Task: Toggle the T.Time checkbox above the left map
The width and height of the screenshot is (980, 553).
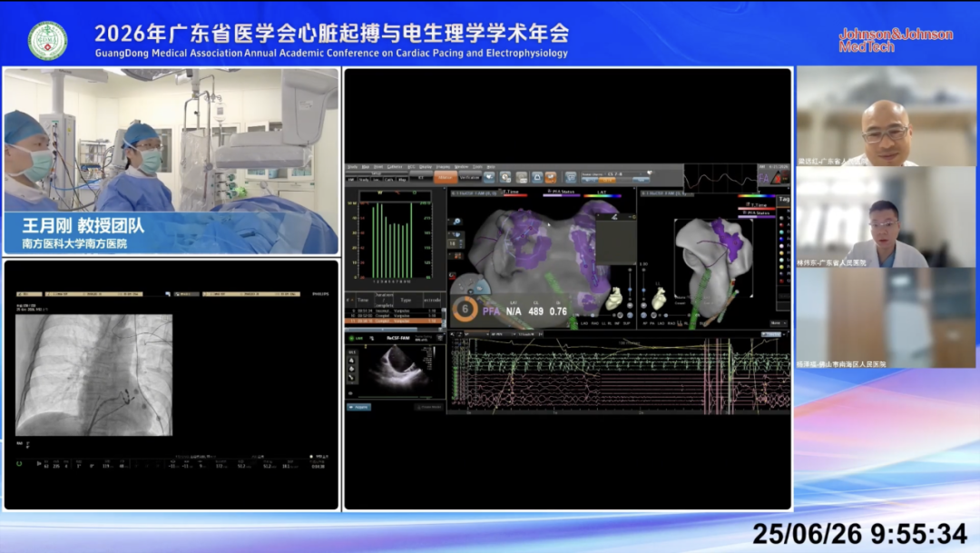Action: point(500,190)
